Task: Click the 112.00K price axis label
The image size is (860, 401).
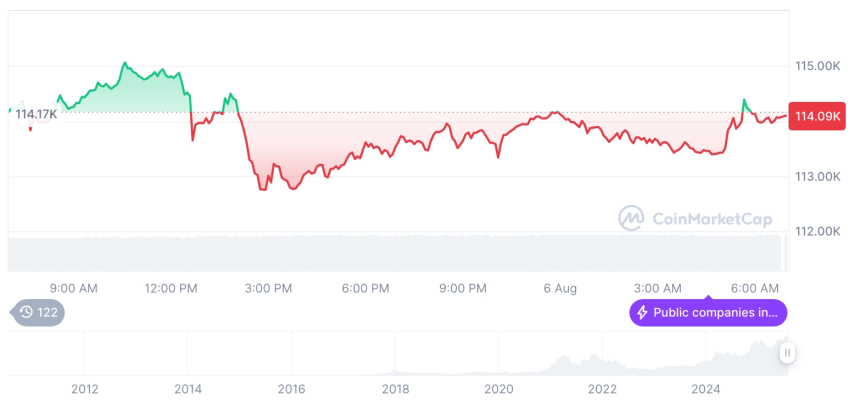Action: (817, 231)
